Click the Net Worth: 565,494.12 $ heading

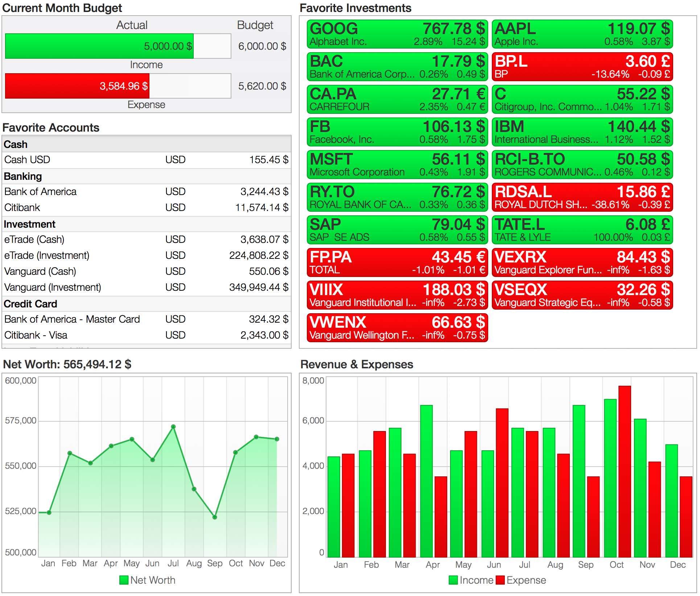click(x=67, y=364)
